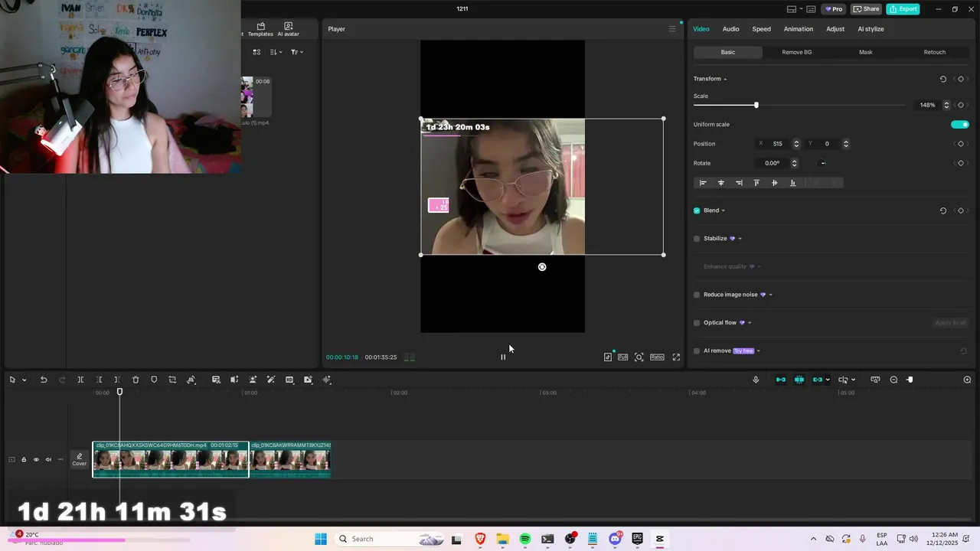The image size is (980, 551).
Task: Expand the Reduce image noise dropdown arrow
Action: click(x=771, y=295)
